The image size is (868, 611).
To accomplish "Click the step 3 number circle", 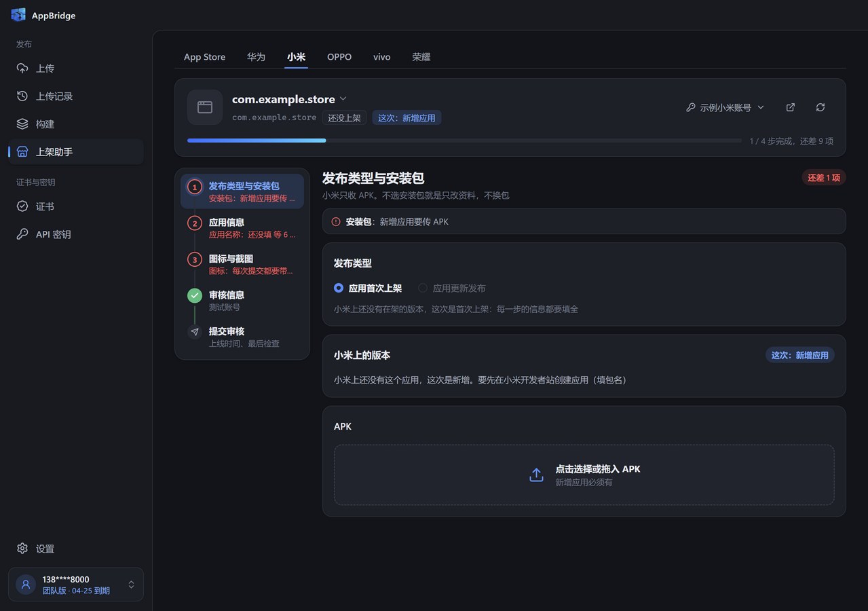I will point(195,259).
